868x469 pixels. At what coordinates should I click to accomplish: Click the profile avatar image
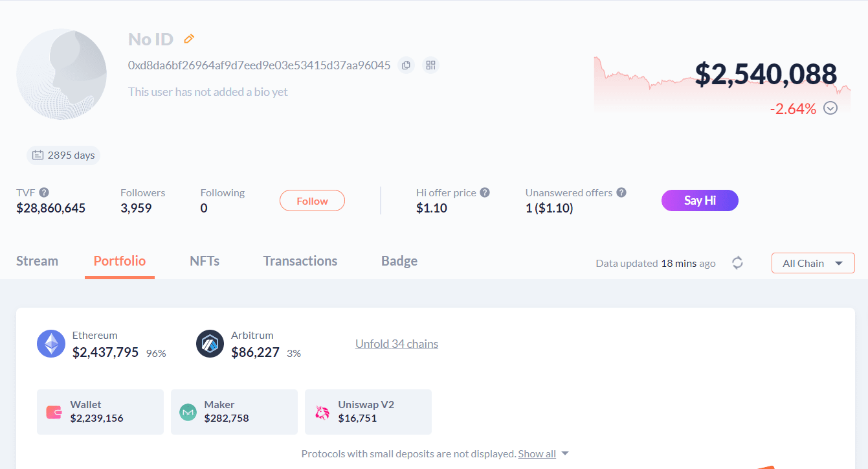coord(62,74)
